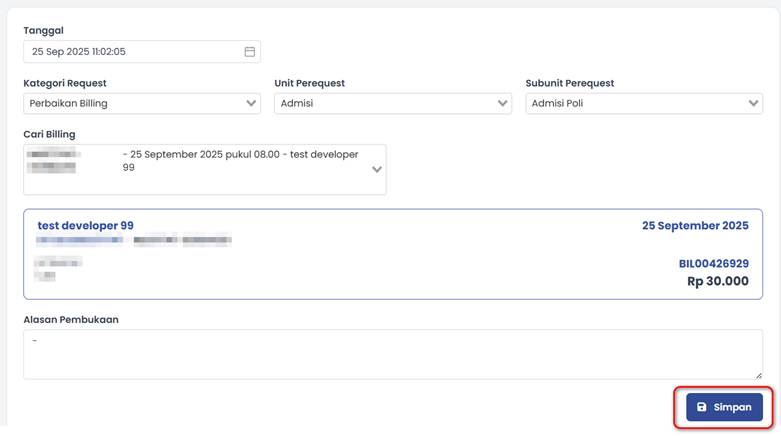This screenshot has width=781, height=436.
Task: Click the Cari Billing chevron arrow
Action: coord(377,169)
